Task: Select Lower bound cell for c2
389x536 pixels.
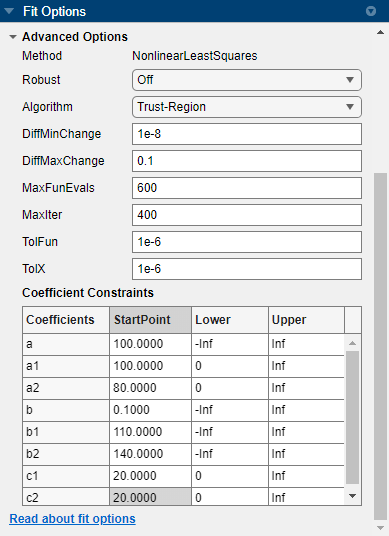Action: [x=230, y=497]
